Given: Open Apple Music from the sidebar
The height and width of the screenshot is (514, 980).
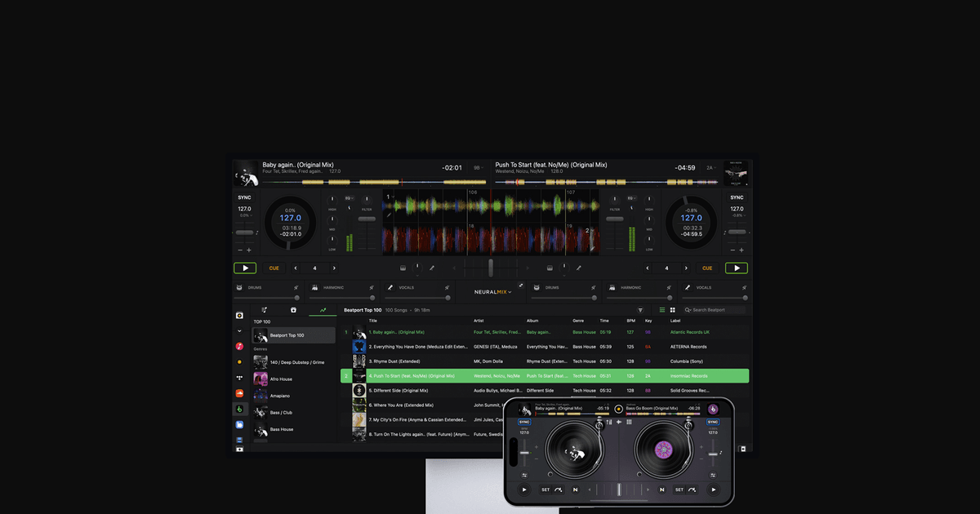Looking at the screenshot, I should 239,346.
